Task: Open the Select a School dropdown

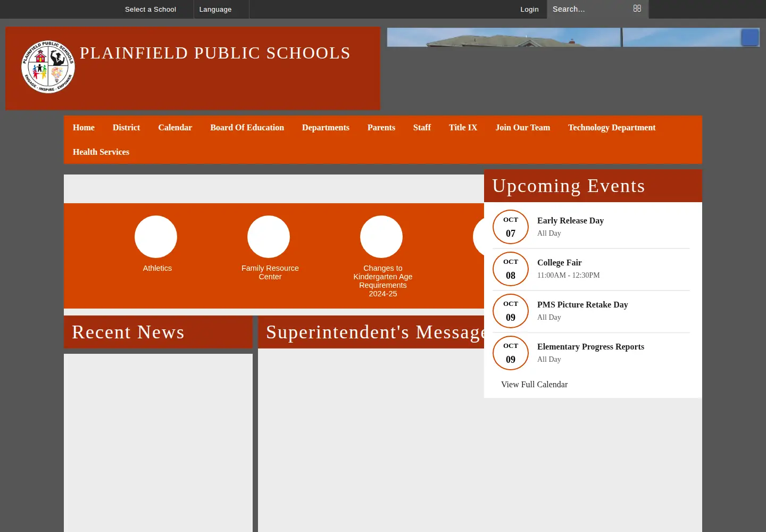Action: (x=151, y=9)
